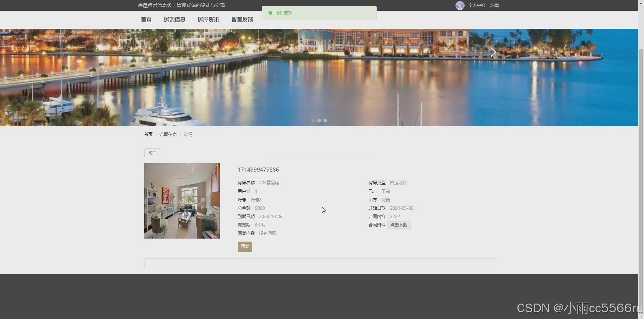Viewport: 644px width, 319px height.
Task: Advance banner with right arrow
Action: tap(493, 52)
